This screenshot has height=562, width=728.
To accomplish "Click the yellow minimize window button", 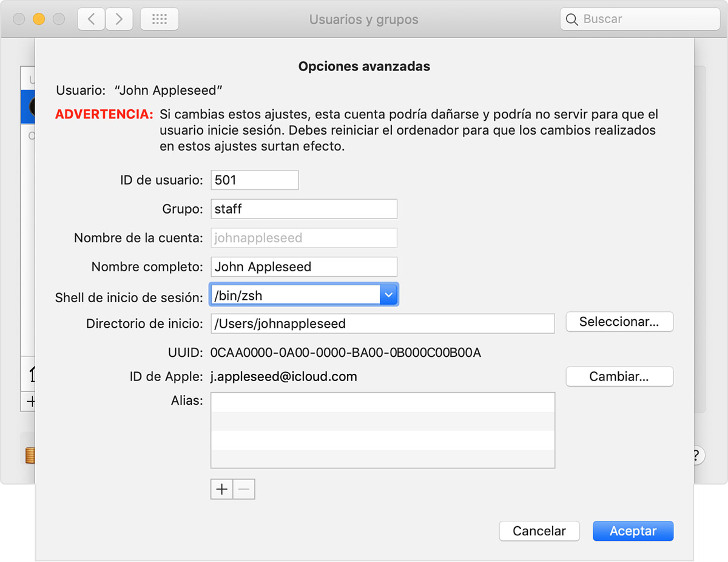I will click(39, 19).
